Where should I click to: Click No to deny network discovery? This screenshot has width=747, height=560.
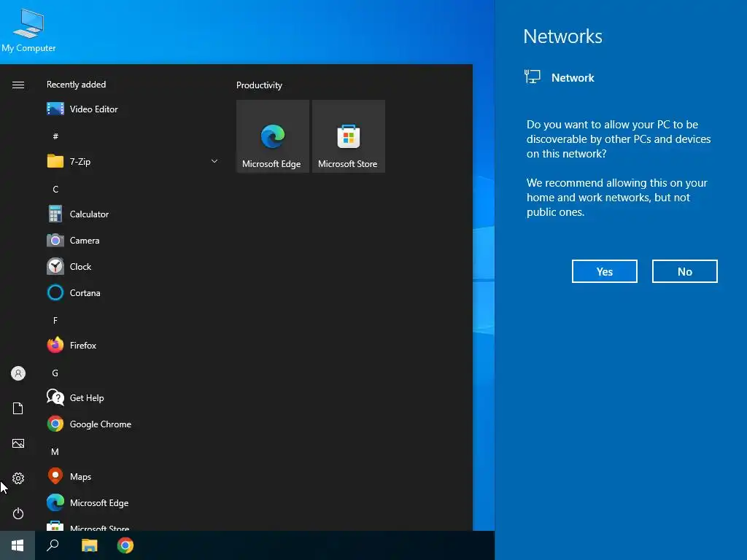tap(684, 271)
